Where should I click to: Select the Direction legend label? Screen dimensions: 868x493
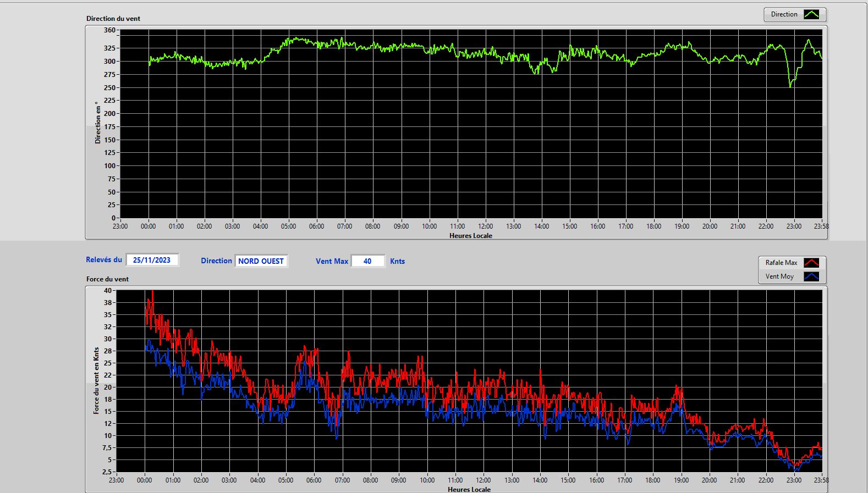point(784,14)
